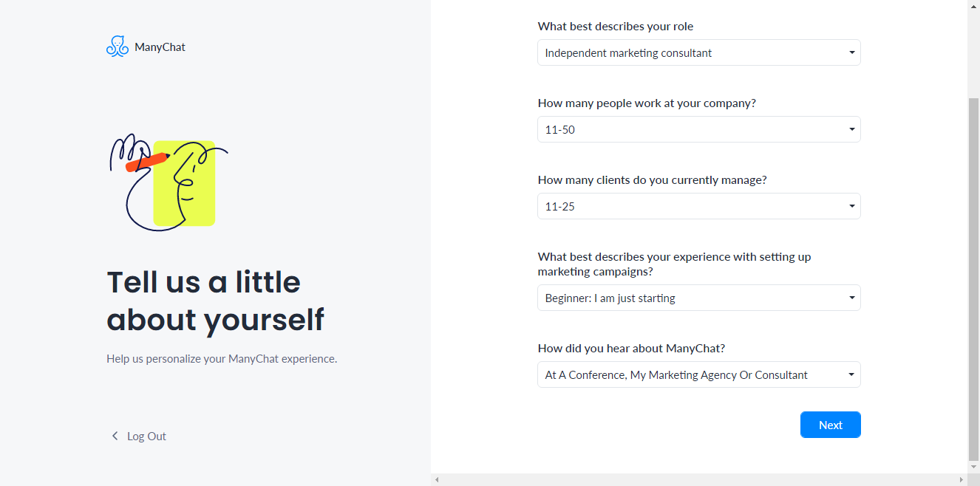
Task: Click the arrow on the role dropdown
Action: click(851, 53)
